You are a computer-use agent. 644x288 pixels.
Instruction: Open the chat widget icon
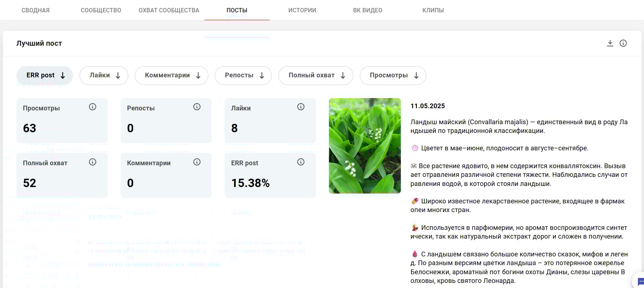click(640, 281)
